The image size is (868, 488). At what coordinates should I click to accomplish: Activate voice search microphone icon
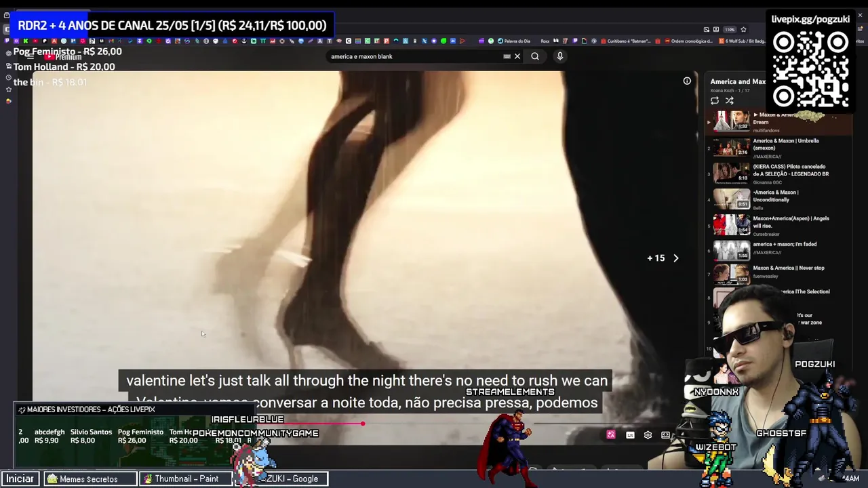(560, 56)
